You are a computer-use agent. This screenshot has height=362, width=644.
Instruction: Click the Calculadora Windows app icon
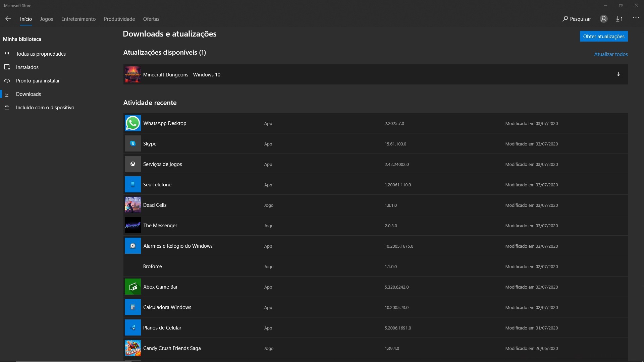coord(133,307)
